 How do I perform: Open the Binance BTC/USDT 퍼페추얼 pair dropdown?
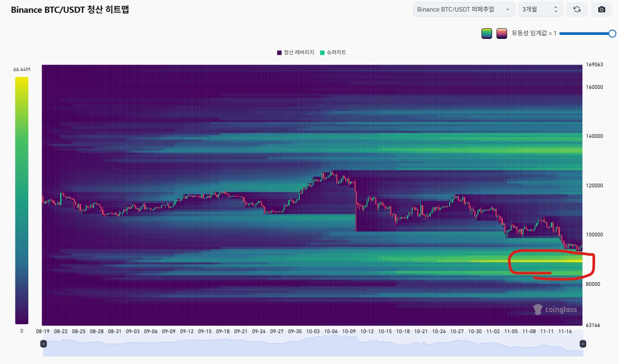coord(464,9)
